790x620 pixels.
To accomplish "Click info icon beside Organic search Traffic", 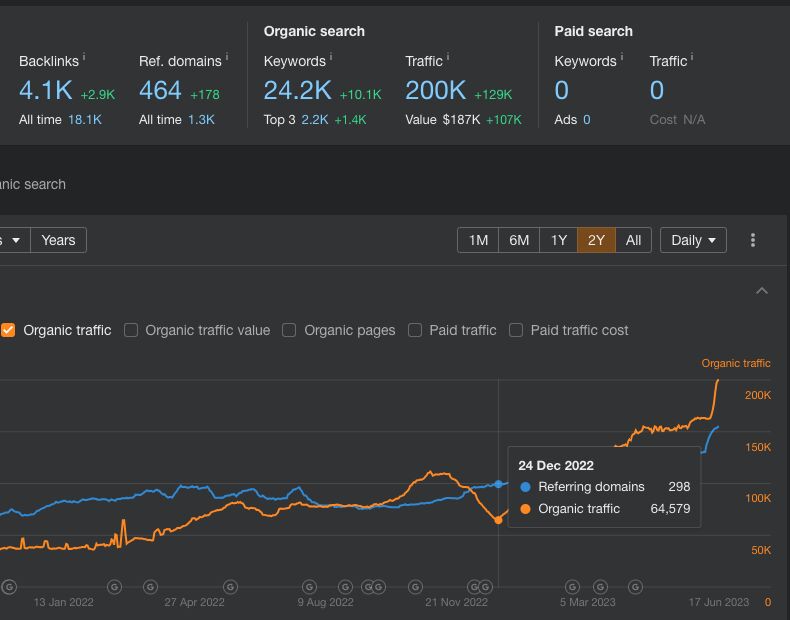I will coord(448,57).
